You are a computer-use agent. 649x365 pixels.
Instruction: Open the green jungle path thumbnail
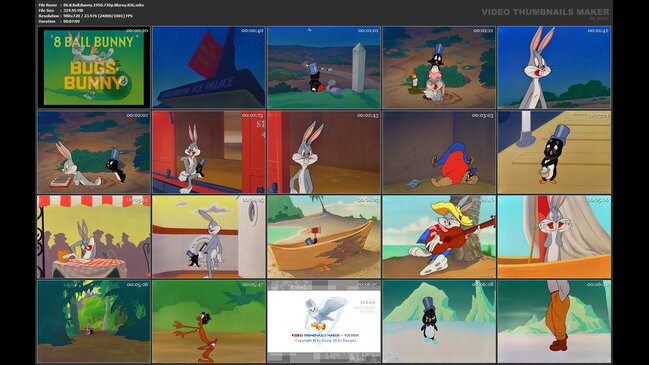click(x=94, y=322)
